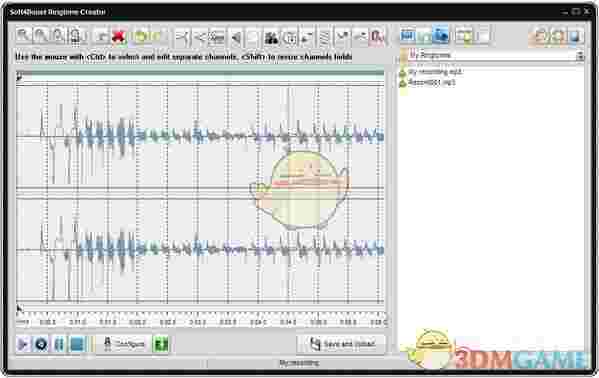Stop playback with the blue square button
Image resolution: width=599 pixels, height=378 pixels.
(78, 344)
